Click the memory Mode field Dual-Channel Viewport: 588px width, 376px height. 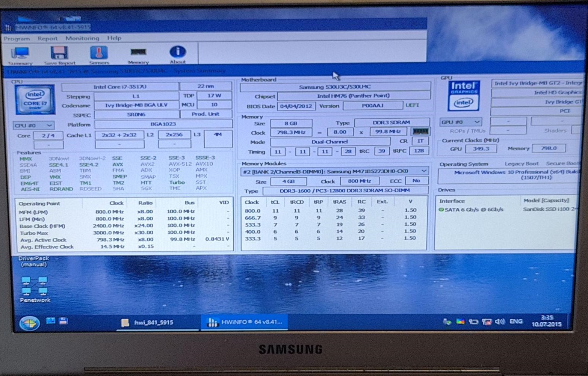(330, 142)
